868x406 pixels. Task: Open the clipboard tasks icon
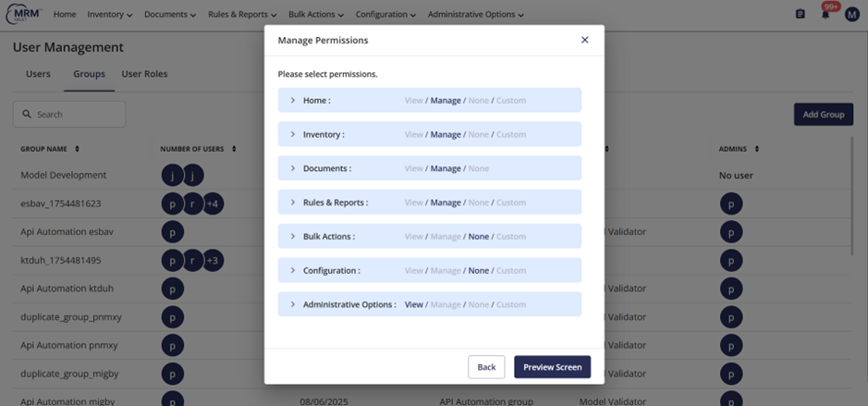(801, 14)
